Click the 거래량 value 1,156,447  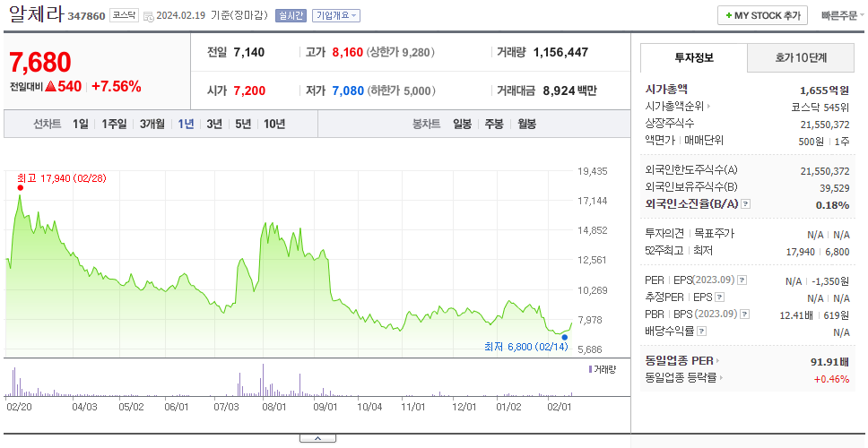click(x=560, y=53)
